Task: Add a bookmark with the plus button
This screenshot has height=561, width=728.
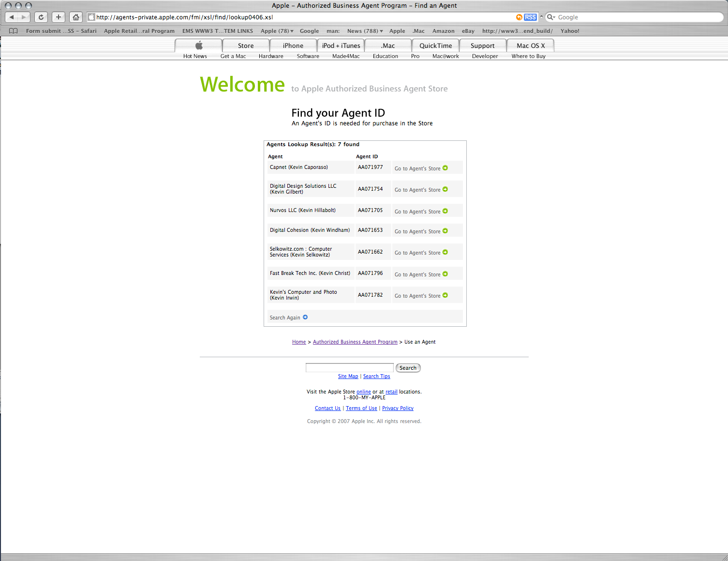Action: (x=58, y=17)
